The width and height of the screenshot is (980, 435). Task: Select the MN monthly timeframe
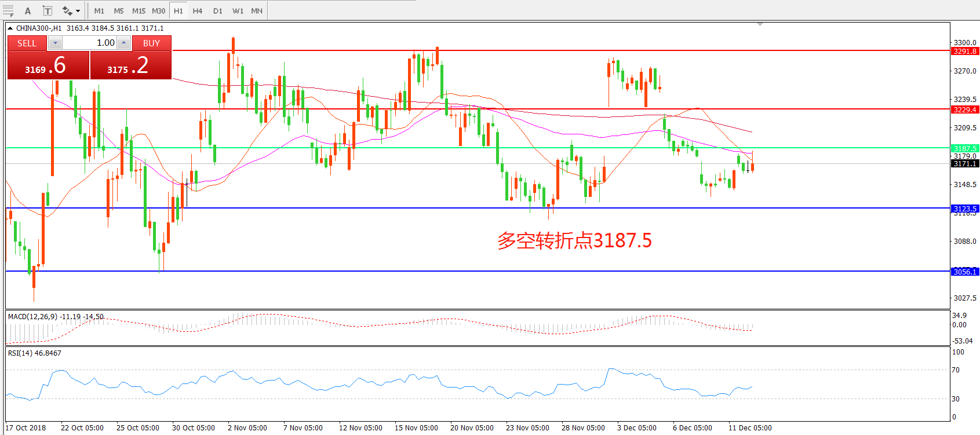click(257, 10)
